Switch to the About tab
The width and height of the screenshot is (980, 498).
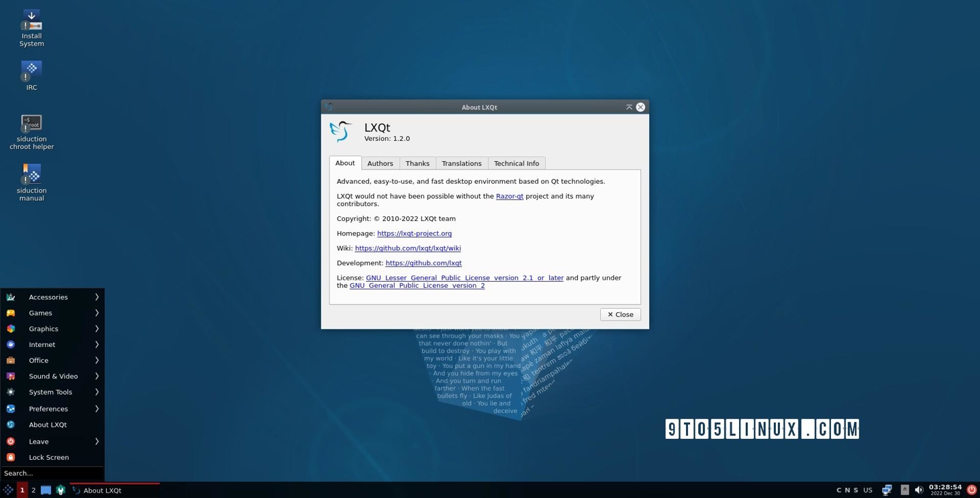(345, 163)
